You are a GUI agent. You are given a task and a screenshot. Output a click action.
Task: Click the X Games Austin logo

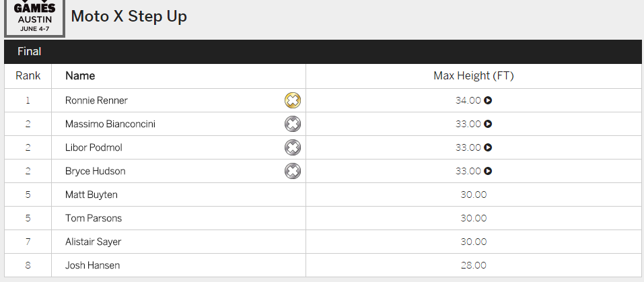point(34,17)
